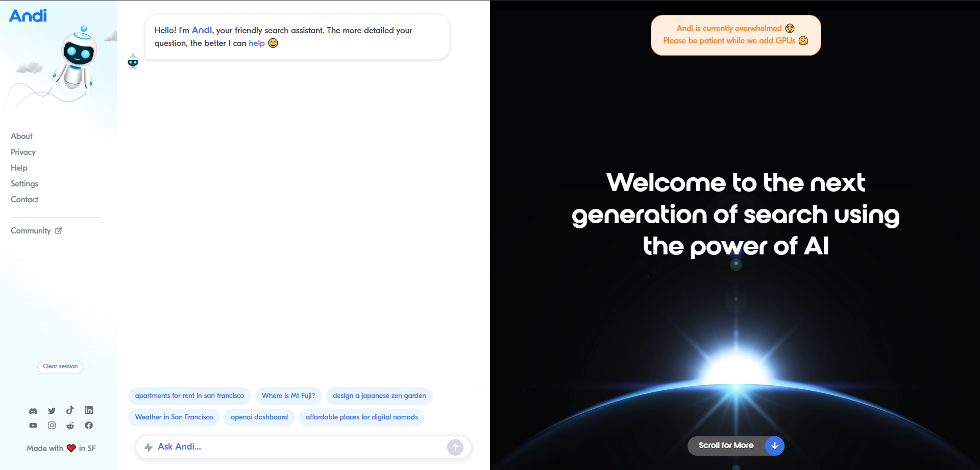Click the Scroll for More button
The image size is (980, 470).
(736, 446)
